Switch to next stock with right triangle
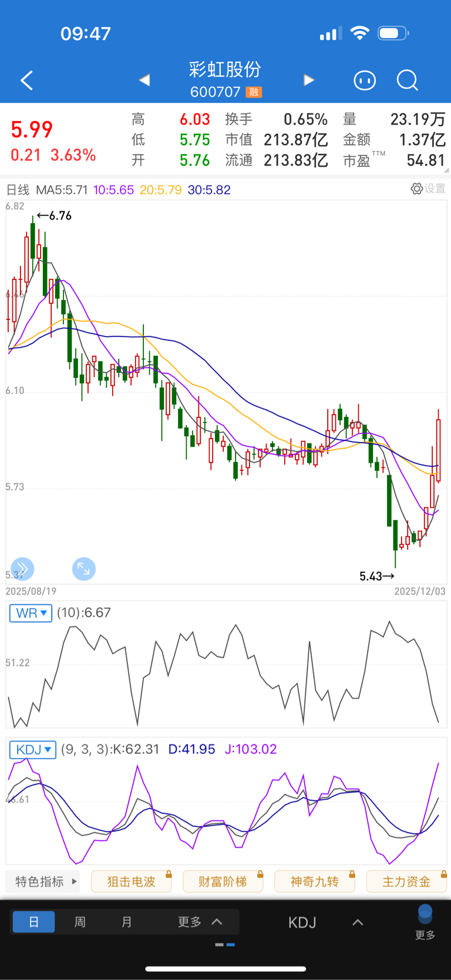 click(x=309, y=80)
